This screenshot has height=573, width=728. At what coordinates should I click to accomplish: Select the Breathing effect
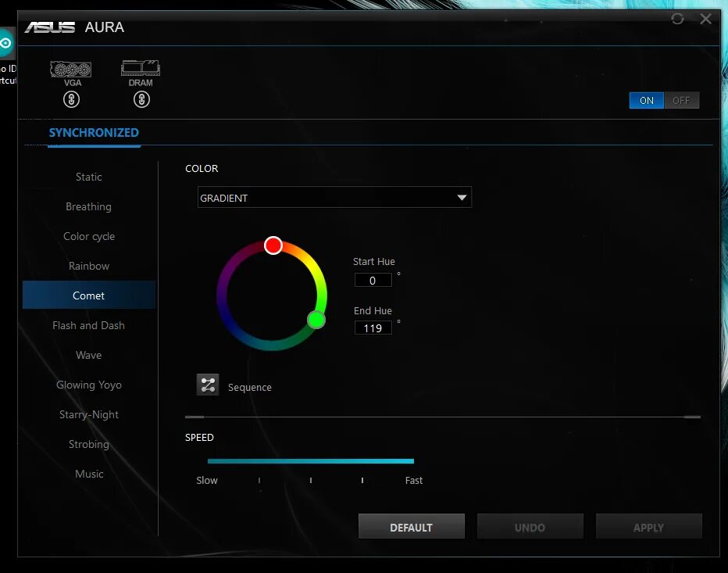89,207
